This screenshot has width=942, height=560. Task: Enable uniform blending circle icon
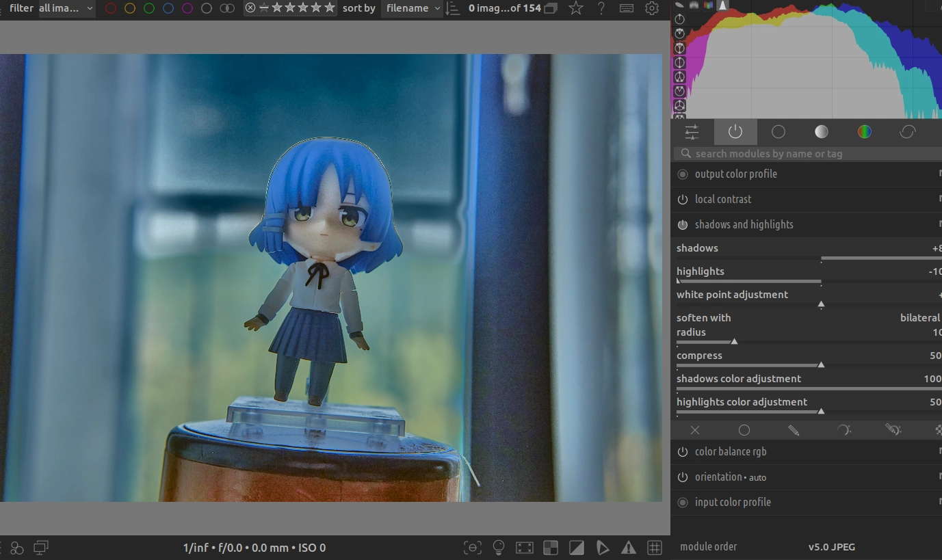click(x=744, y=430)
